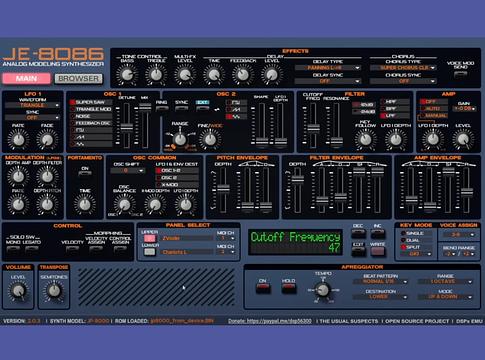
Task: Select Triangle Mod in OSC 1
Action: pos(91,109)
